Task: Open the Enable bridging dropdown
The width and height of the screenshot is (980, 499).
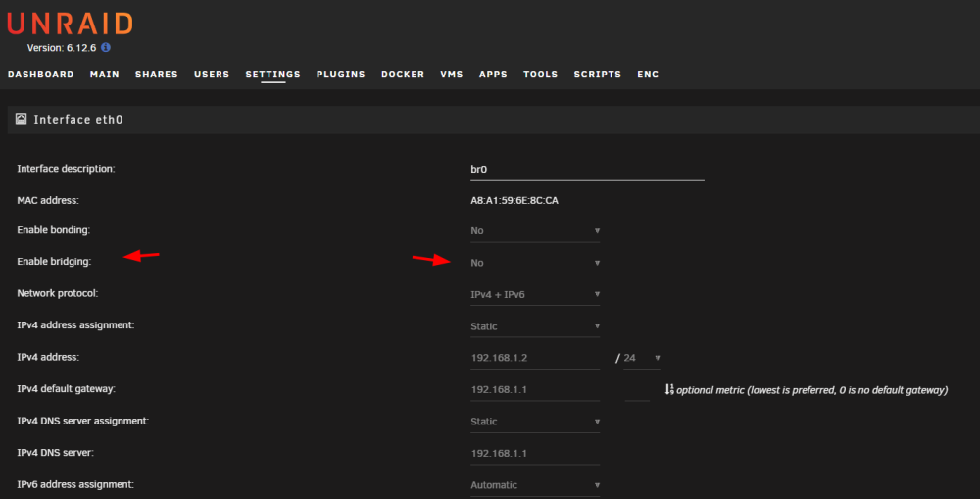Action: click(535, 263)
